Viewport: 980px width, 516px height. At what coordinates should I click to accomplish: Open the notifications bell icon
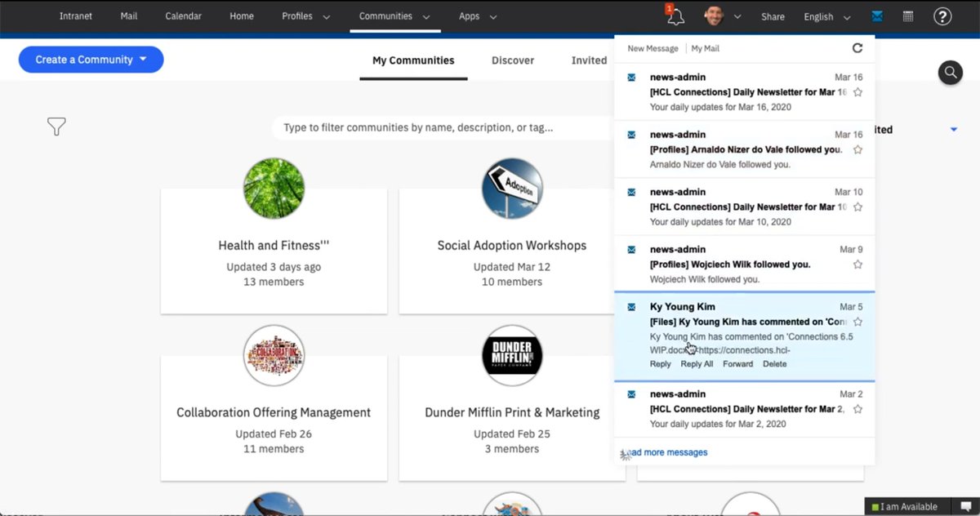click(x=675, y=16)
